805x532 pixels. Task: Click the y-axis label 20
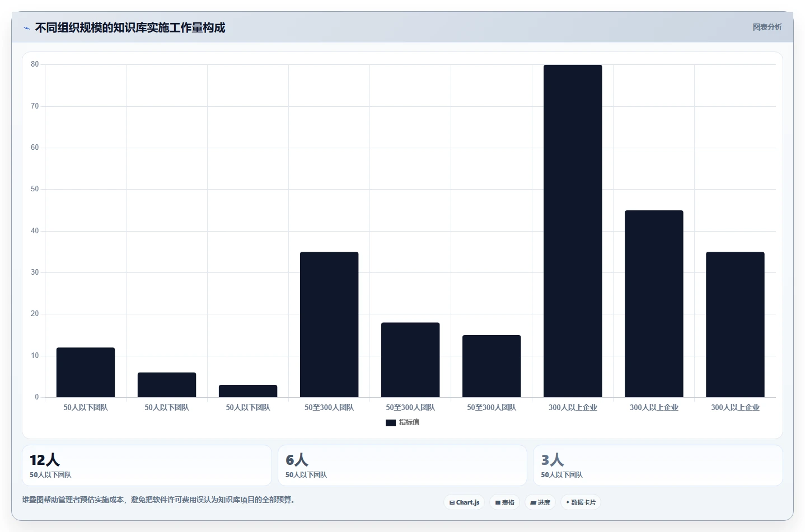35,314
